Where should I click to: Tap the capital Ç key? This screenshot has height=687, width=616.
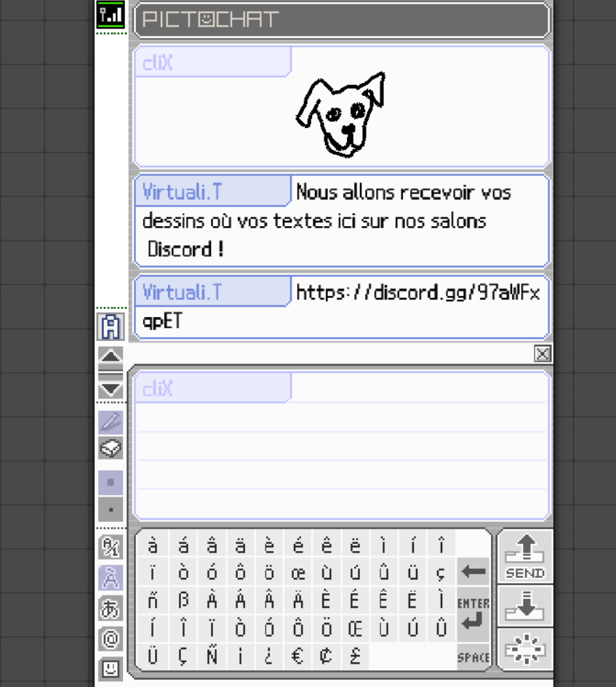(x=183, y=656)
